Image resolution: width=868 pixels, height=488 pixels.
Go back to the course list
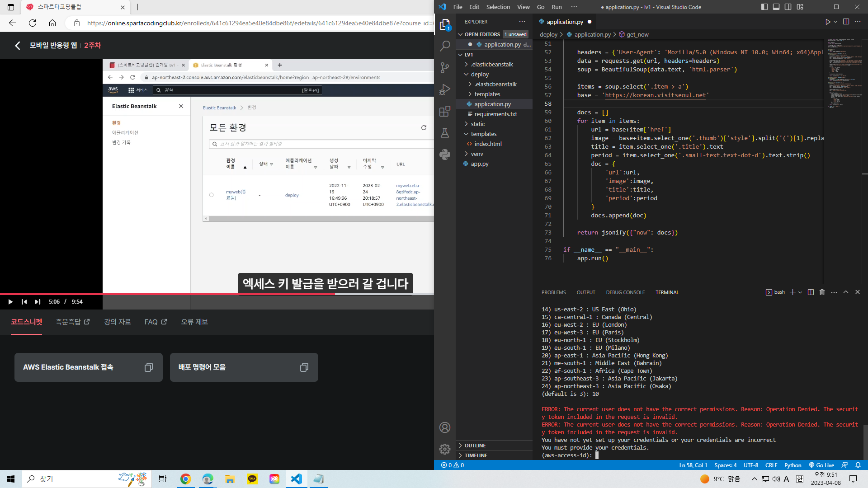click(x=18, y=45)
